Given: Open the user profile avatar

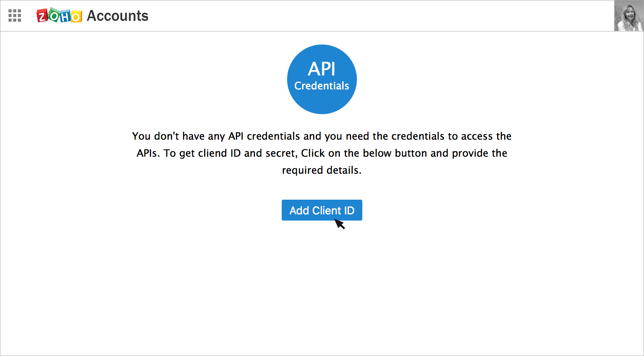Looking at the screenshot, I should click(629, 16).
